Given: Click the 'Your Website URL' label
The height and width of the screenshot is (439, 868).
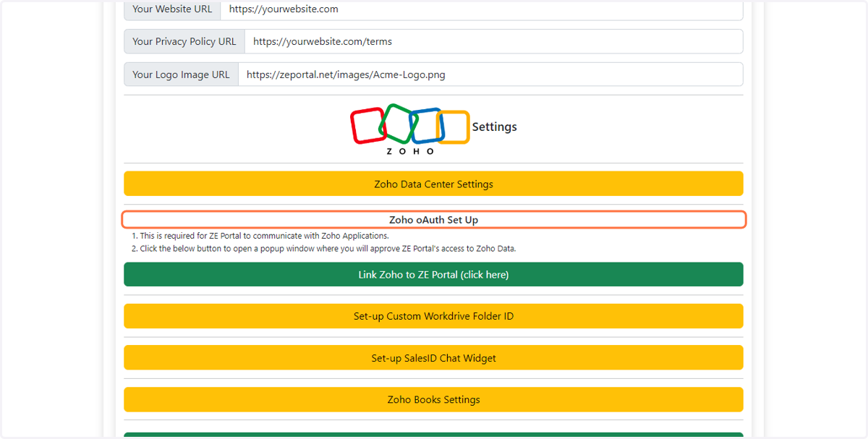Looking at the screenshot, I should tap(172, 10).
